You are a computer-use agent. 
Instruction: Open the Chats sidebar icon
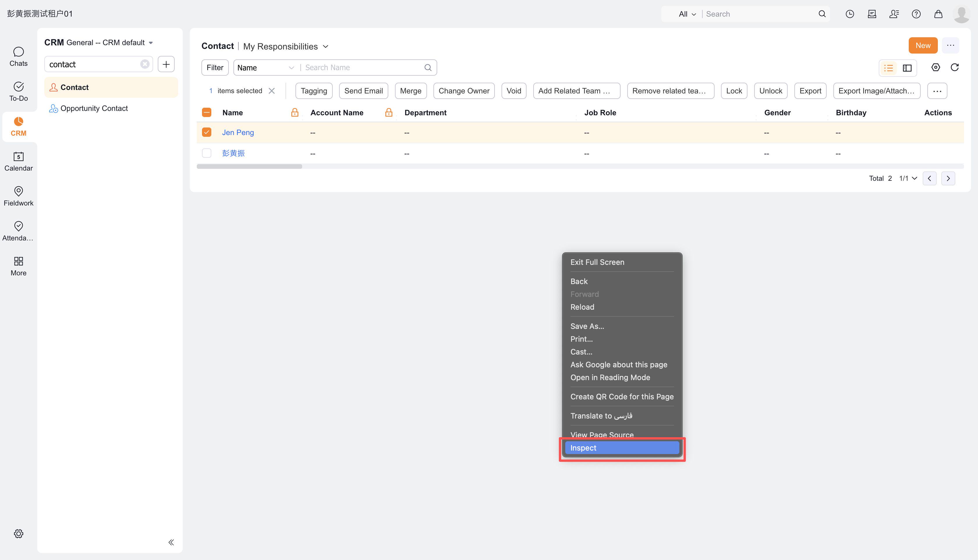[x=18, y=56]
